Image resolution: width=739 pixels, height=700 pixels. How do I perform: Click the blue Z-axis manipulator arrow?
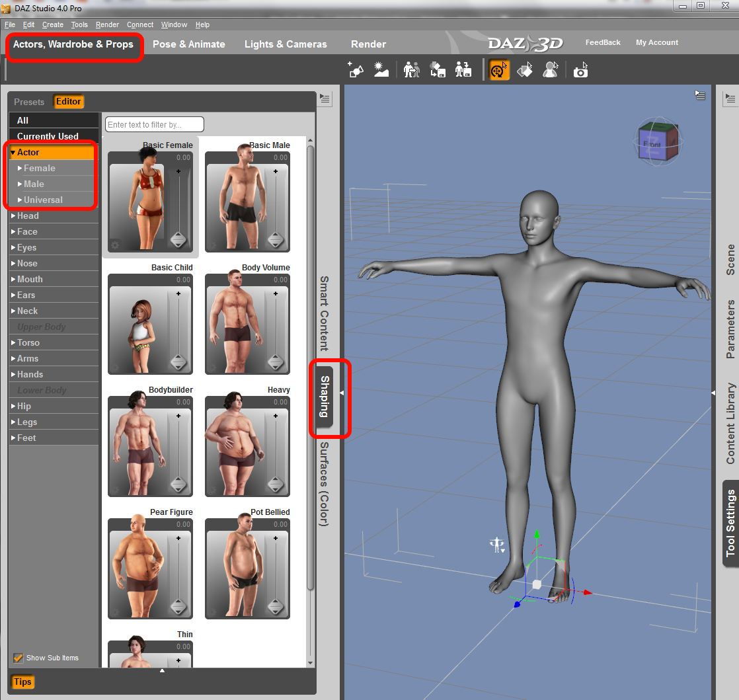518,604
